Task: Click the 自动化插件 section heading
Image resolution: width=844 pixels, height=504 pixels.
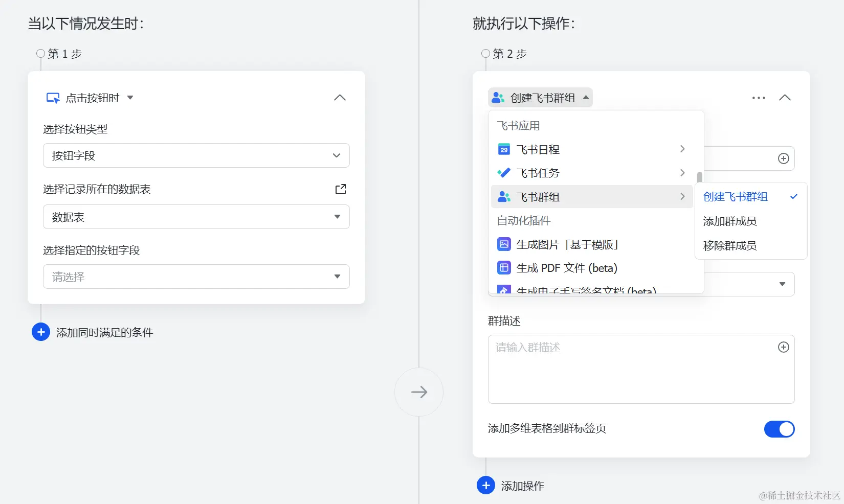Action: [x=524, y=221]
